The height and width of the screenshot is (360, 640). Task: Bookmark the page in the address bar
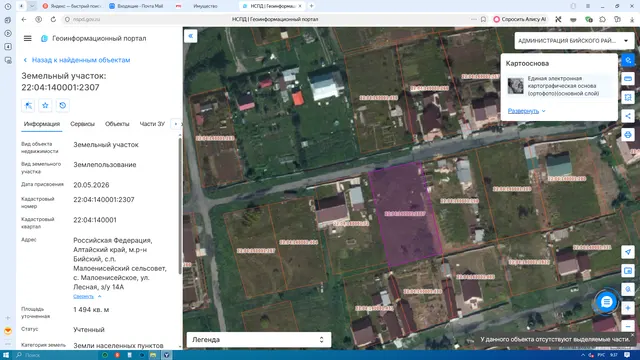tap(483, 19)
